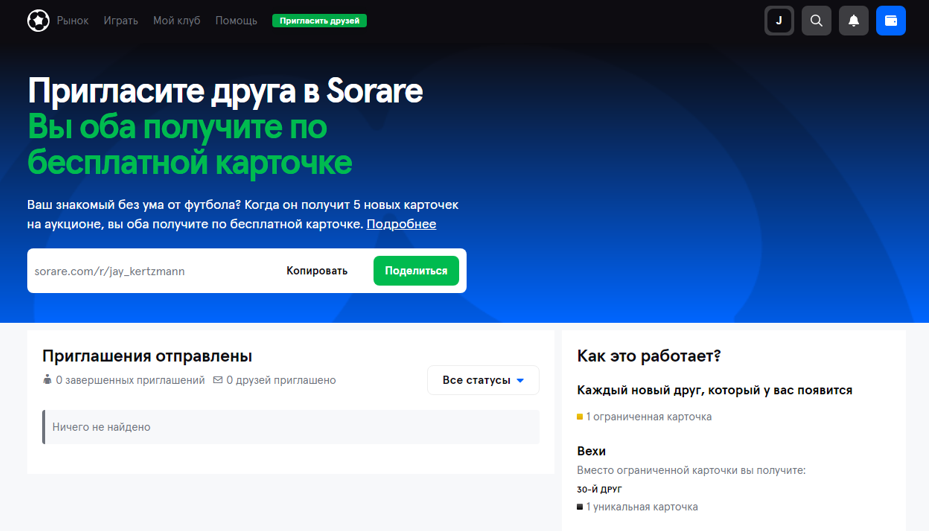Open the Помощь menu
The height and width of the screenshot is (531, 929).
[x=236, y=21]
